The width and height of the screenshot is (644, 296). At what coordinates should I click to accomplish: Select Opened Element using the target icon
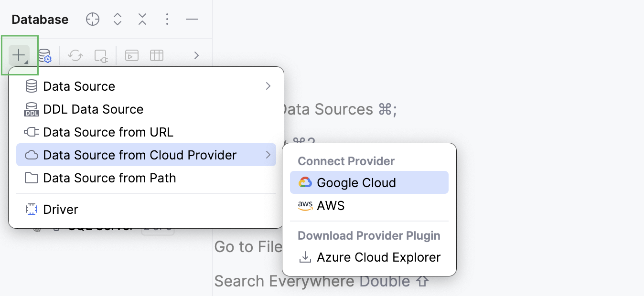[x=93, y=19]
